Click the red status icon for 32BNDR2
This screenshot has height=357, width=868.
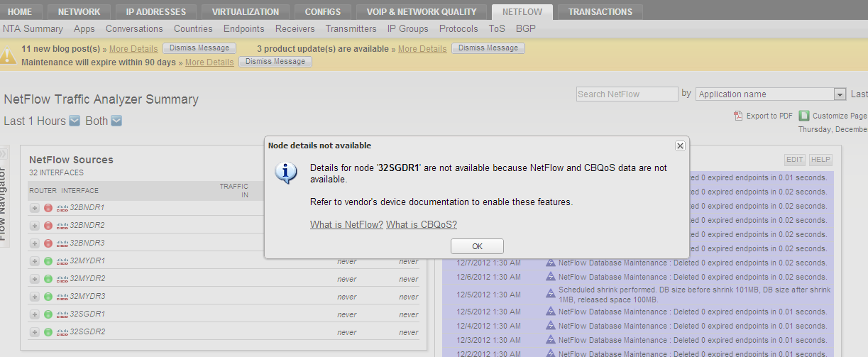pos(48,226)
